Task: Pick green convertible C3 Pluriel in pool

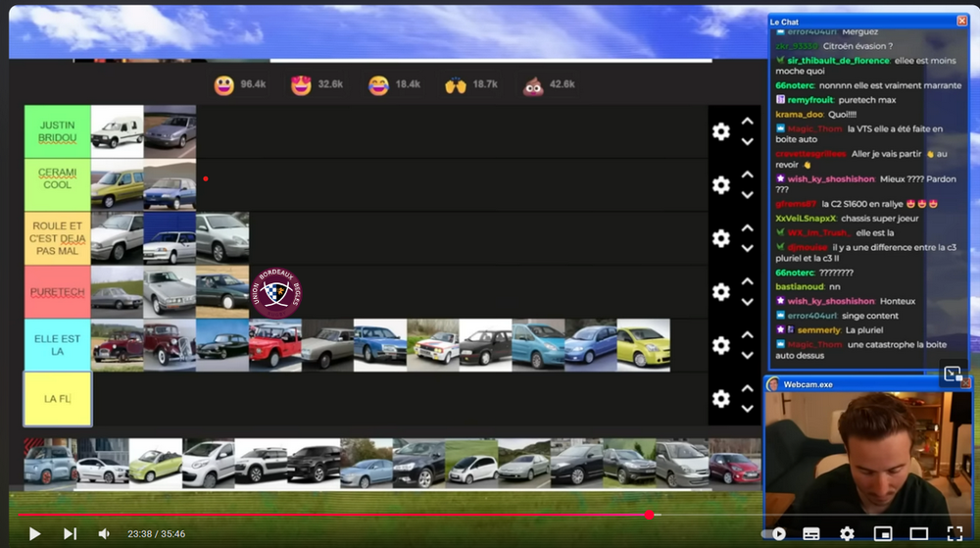Action: 156,464
